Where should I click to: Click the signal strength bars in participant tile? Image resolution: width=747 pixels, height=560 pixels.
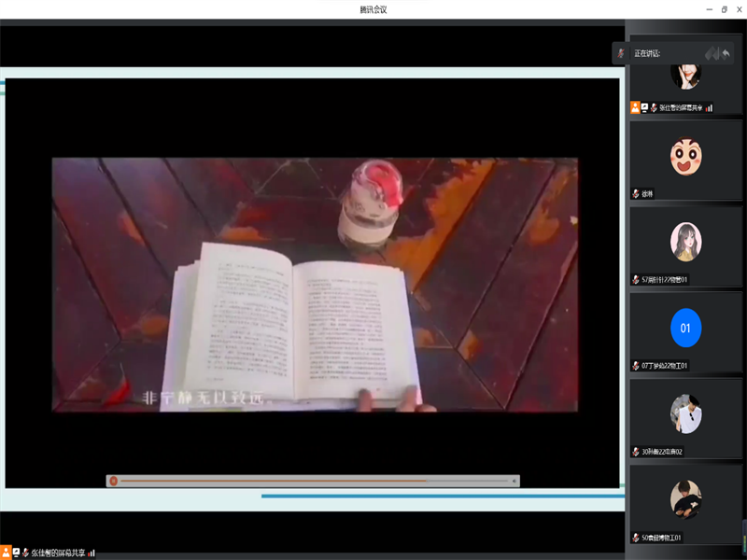[x=710, y=107]
